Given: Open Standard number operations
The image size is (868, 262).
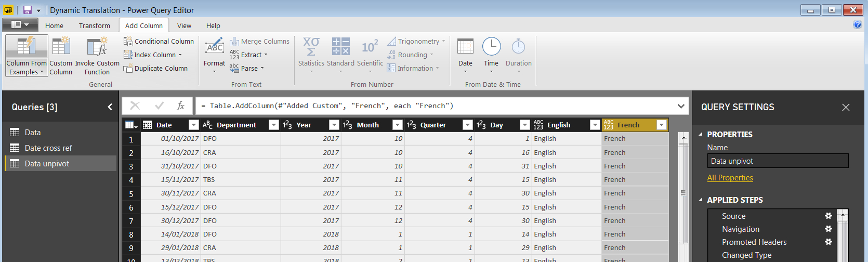Looking at the screenshot, I should point(340,56).
